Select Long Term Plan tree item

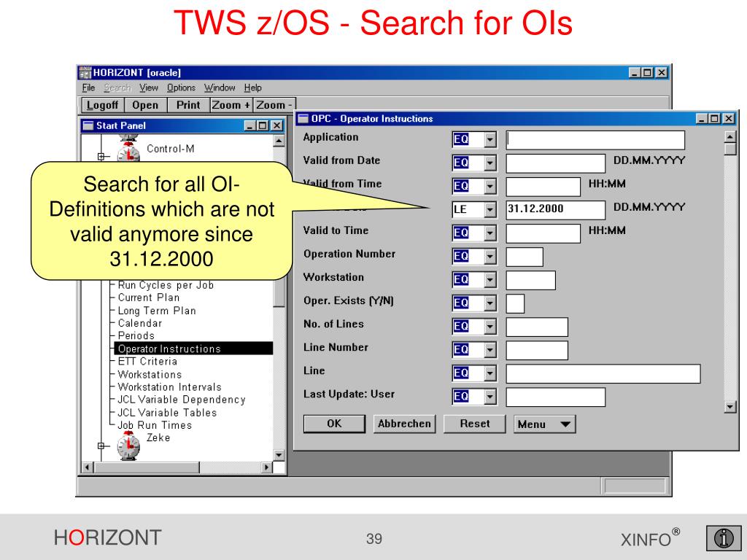157,311
